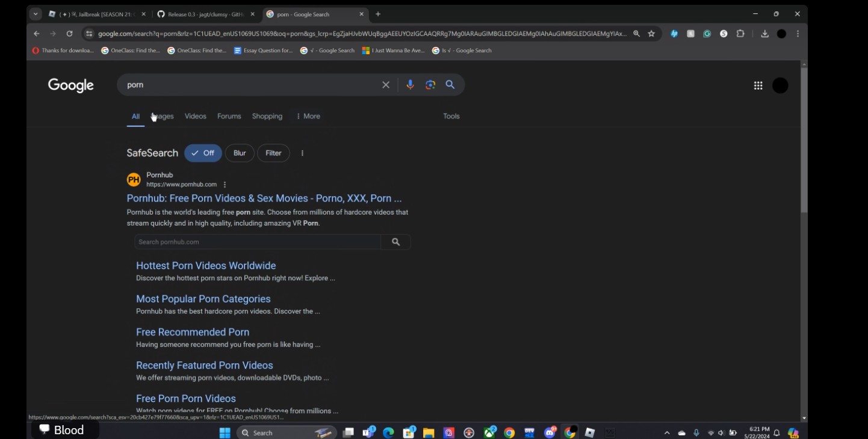Set SafeSearch to Off
Screen dimensions: 868x439
pos(203,153)
